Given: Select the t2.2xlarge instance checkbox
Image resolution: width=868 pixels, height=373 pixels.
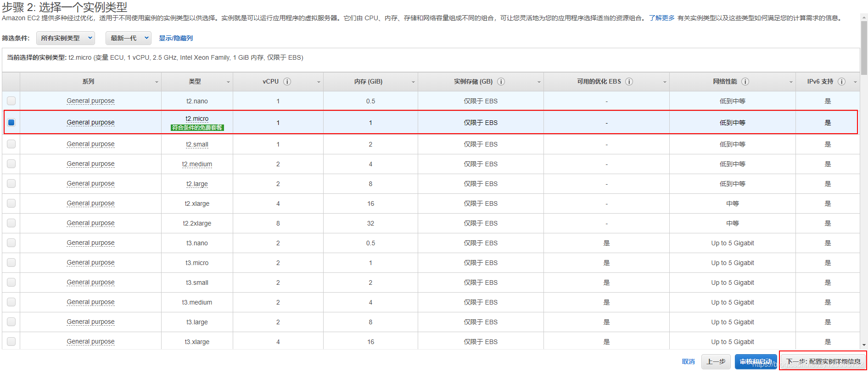Looking at the screenshot, I should (11, 223).
